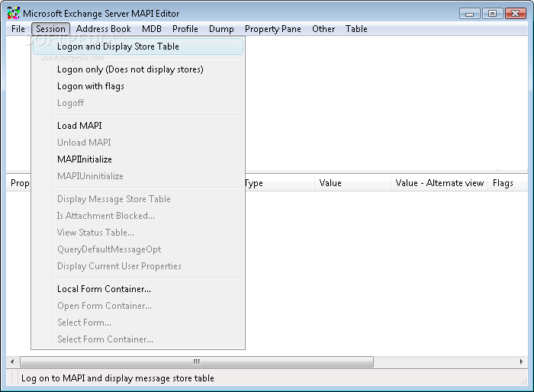The height and width of the screenshot is (392, 534).
Task: Click Open Form Container... entry
Action: (x=138, y=306)
